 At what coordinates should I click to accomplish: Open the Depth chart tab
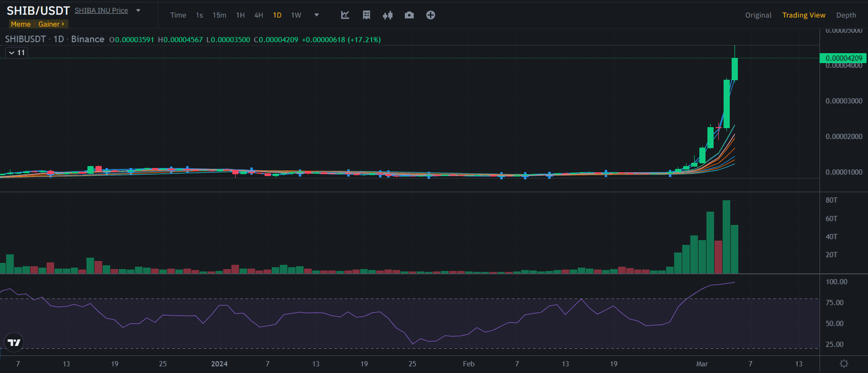(846, 15)
